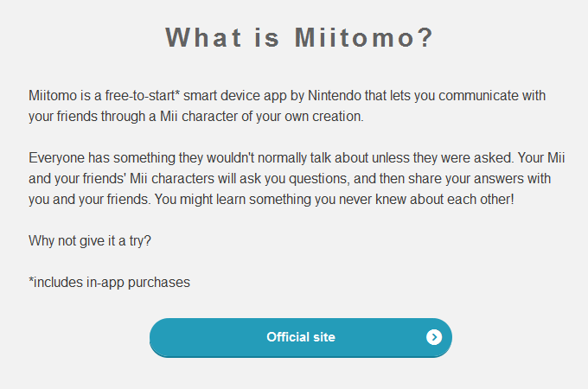This screenshot has width=588, height=389.
Task: Click 'smart device app' phrase
Action: click(x=235, y=96)
